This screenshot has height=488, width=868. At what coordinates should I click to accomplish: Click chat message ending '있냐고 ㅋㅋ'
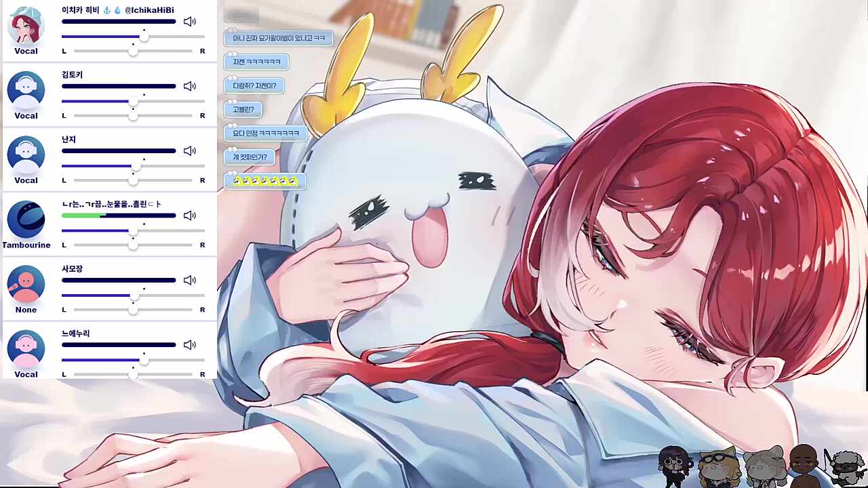pyautogui.click(x=279, y=39)
